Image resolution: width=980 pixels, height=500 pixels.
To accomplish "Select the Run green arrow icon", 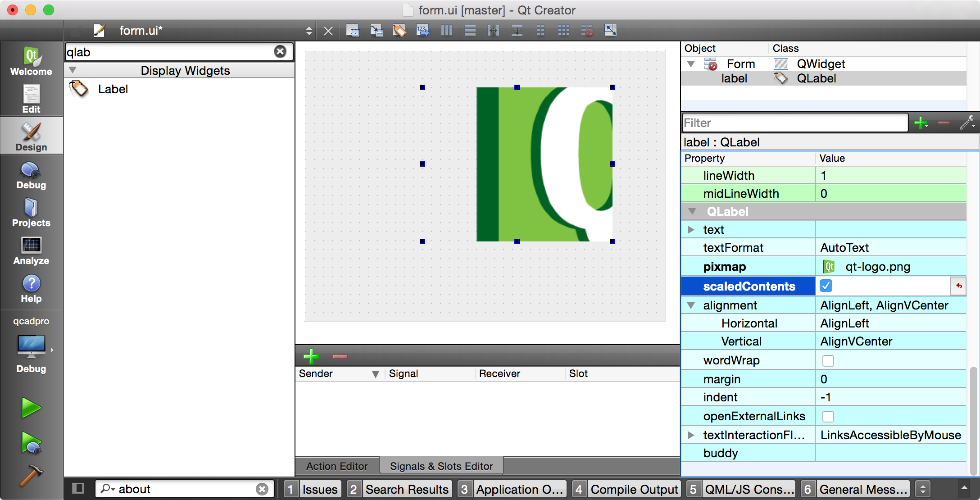I will [30, 408].
